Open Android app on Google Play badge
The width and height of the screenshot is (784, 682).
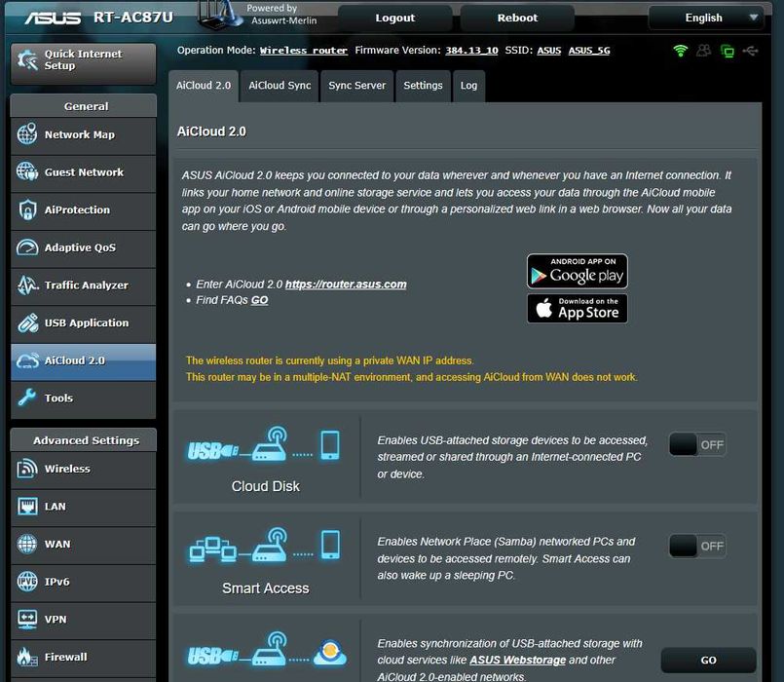(x=577, y=271)
